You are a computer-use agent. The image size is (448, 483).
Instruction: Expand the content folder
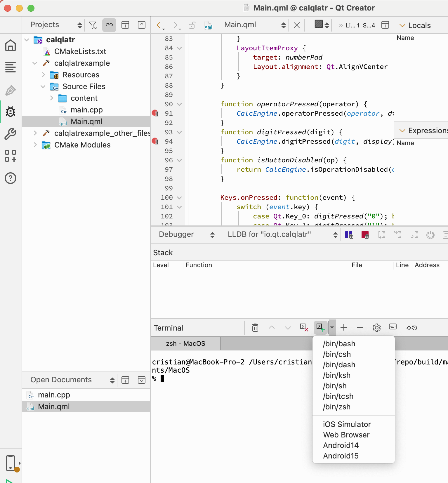pos(51,98)
